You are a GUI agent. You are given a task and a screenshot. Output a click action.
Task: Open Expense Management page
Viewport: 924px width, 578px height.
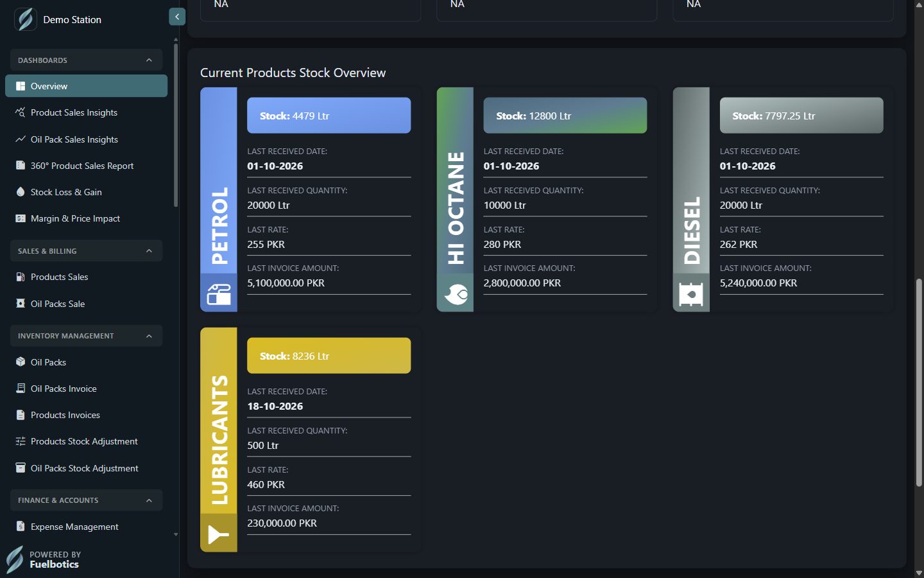tap(86, 527)
